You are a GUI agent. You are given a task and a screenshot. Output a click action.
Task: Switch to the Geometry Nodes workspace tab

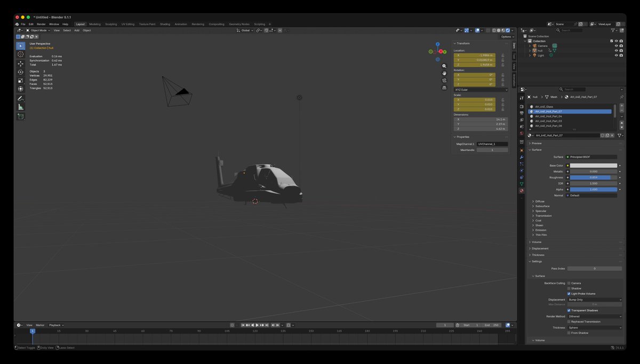(239, 24)
